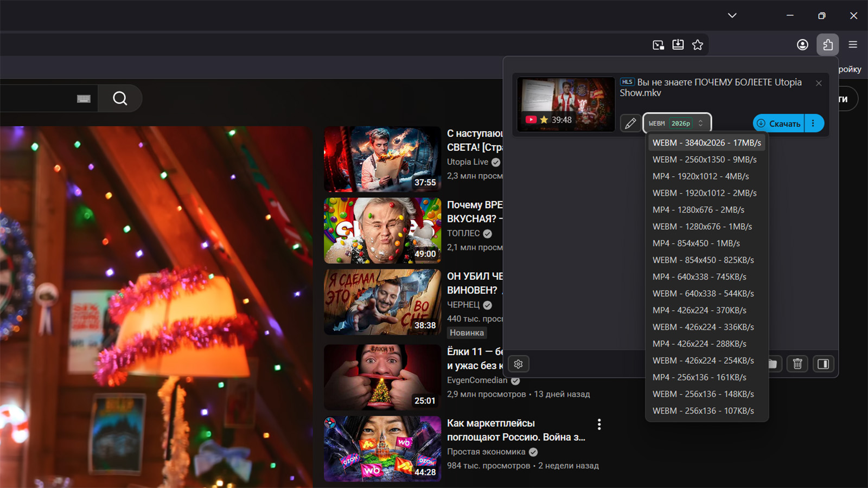Click the trash delete icon in panel
The width and height of the screenshot is (868, 488).
797,364
